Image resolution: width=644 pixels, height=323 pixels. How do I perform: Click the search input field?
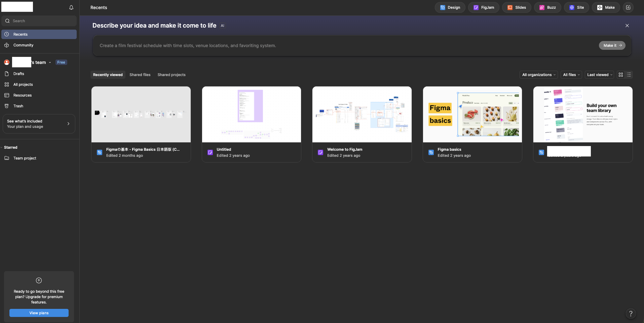(x=39, y=21)
